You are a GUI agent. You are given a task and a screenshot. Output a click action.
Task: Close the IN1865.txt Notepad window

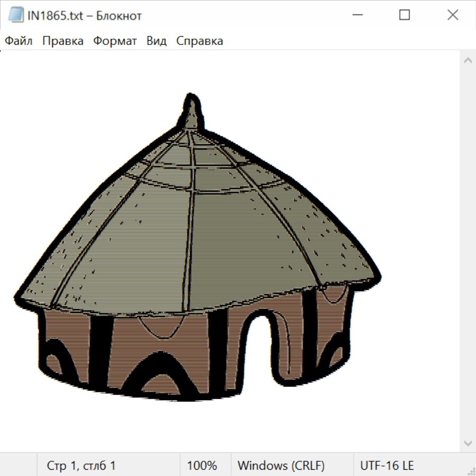point(453,15)
